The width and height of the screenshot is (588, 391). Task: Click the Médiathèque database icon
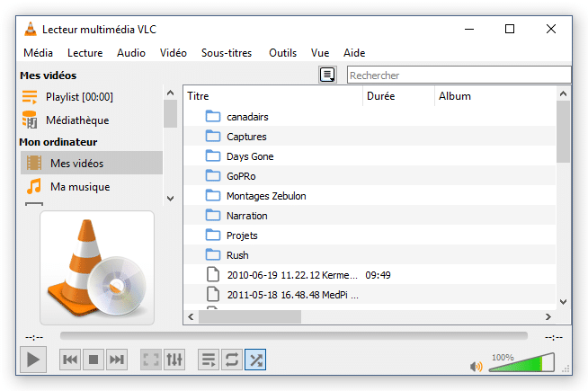tap(30, 120)
